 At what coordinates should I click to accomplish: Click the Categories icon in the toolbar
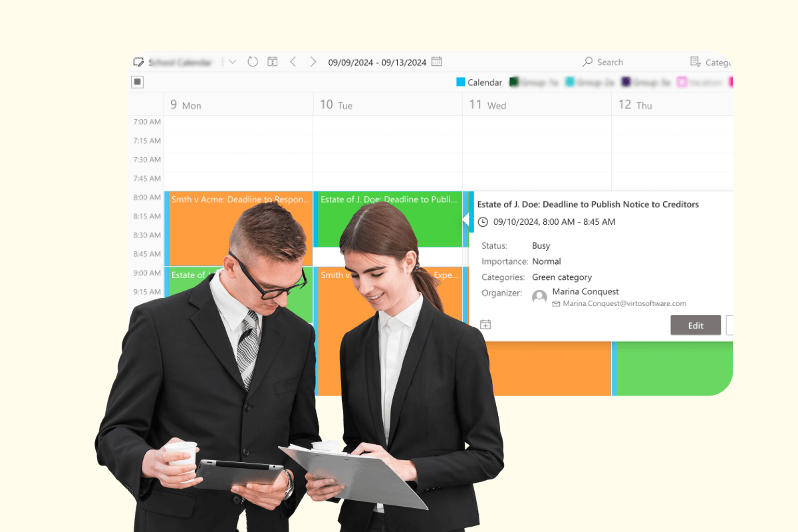coord(694,62)
